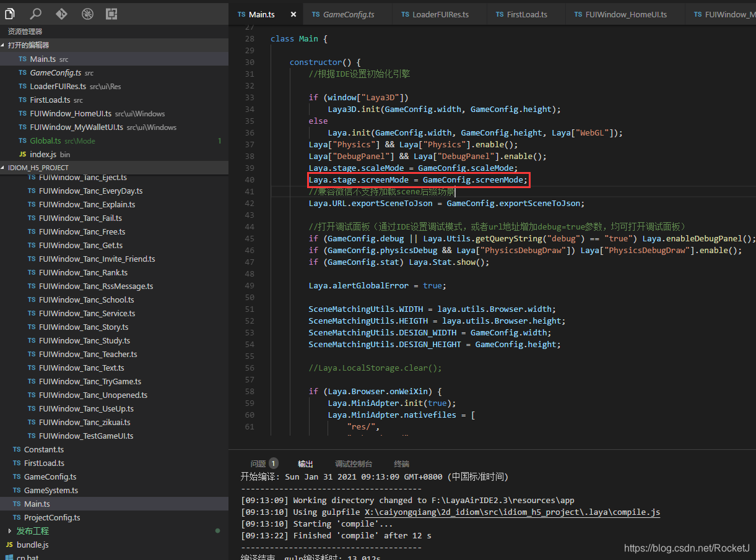
Task: Click the Laya.stage.scaleMode code line
Action: [x=413, y=168]
